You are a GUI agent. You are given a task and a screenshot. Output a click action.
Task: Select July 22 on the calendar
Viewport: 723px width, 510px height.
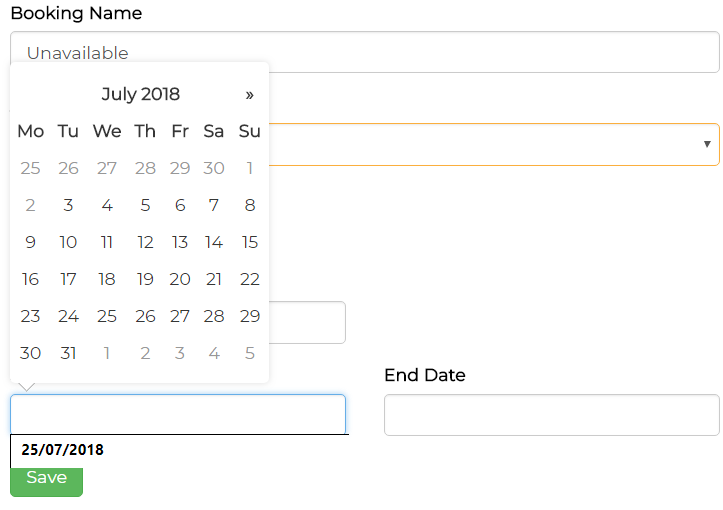250,279
